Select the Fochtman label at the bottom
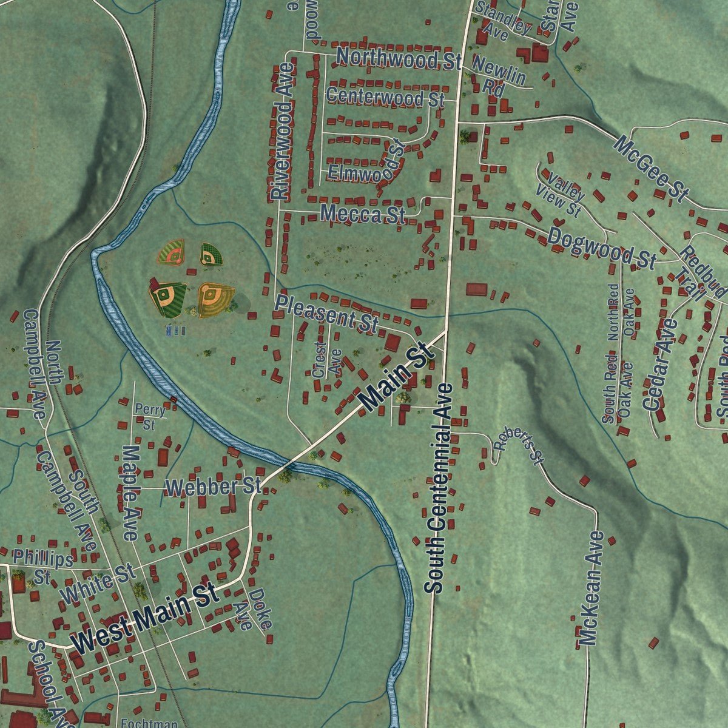The width and height of the screenshot is (728, 728). point(149,723)
